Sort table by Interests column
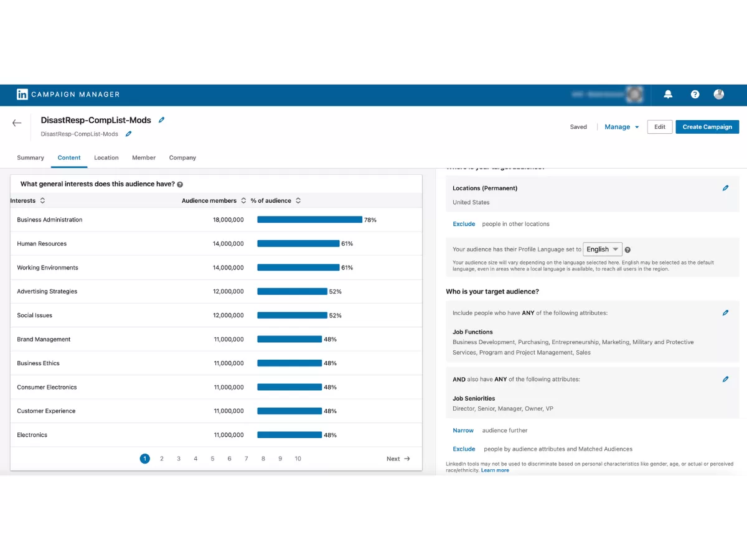747x560 pixels. (x=42, y=201)
